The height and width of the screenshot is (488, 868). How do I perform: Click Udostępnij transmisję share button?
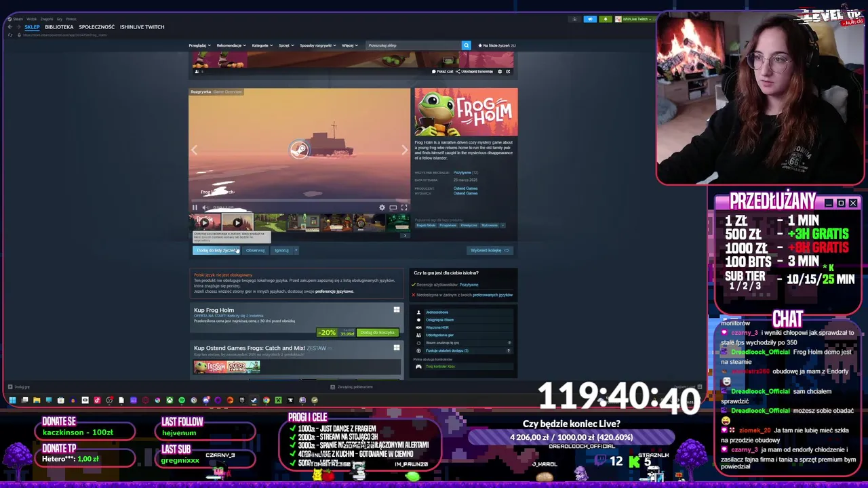(x=475, y=71)
